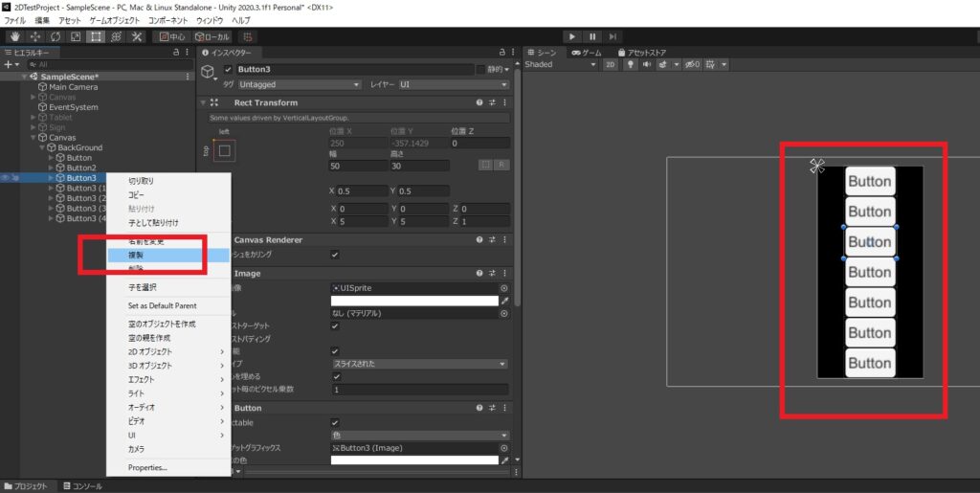Open the スライスされた image type dropdown
The height and width of the screenshot is (493, 980).
(419, 364)
